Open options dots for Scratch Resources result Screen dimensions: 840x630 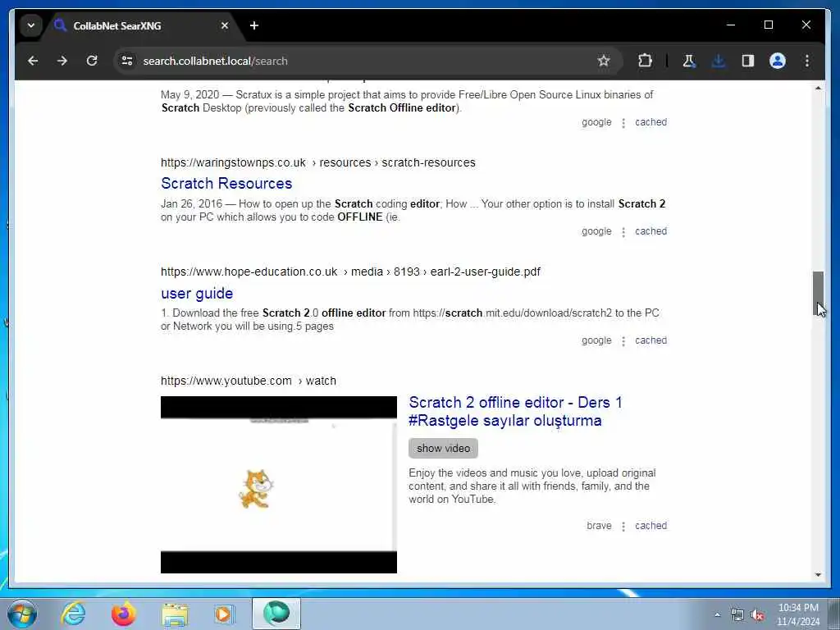point(623,232)
